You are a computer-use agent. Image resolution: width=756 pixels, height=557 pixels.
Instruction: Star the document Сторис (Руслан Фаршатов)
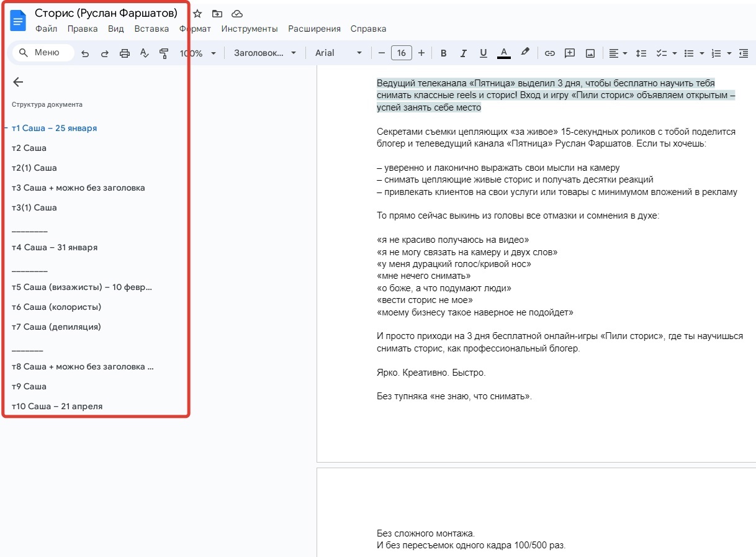click(197, 14)
